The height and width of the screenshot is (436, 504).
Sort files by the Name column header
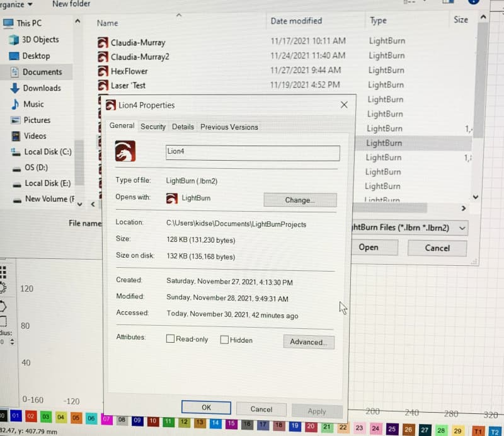tap(107, 23)
